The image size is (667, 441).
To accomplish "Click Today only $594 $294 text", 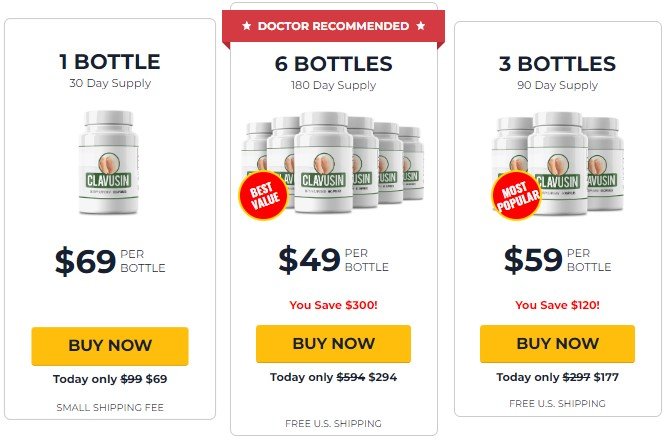I will tap(334, 377).
